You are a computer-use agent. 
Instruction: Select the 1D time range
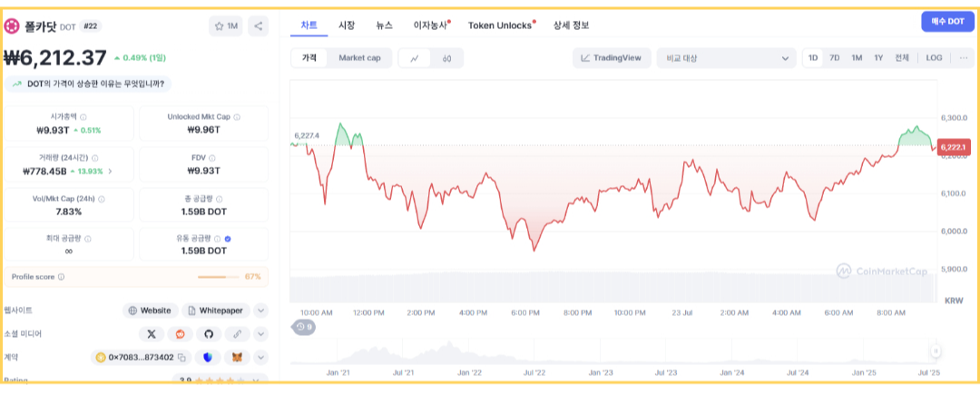coord(813,58)
